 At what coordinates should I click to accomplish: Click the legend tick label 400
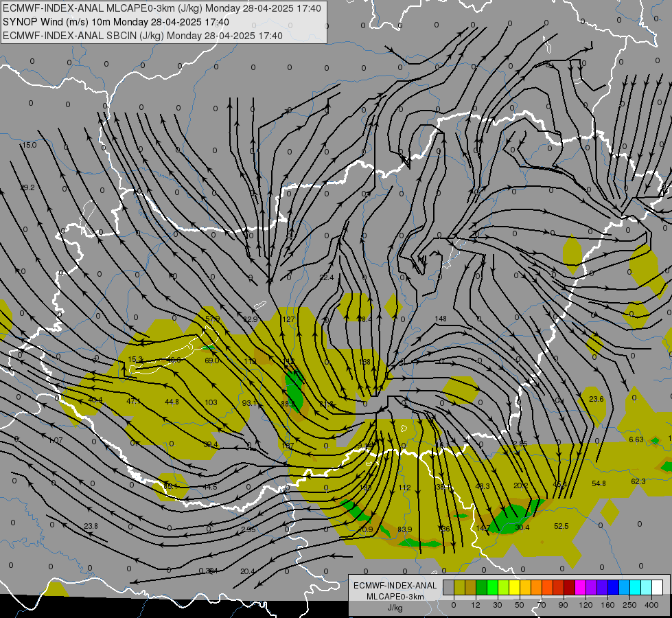coord(651,605)
